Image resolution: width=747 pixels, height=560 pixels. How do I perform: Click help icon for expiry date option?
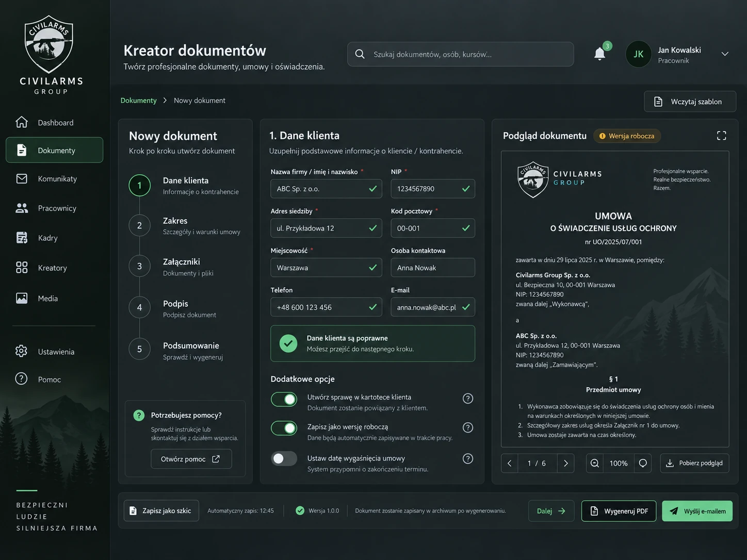pos(468,459)
